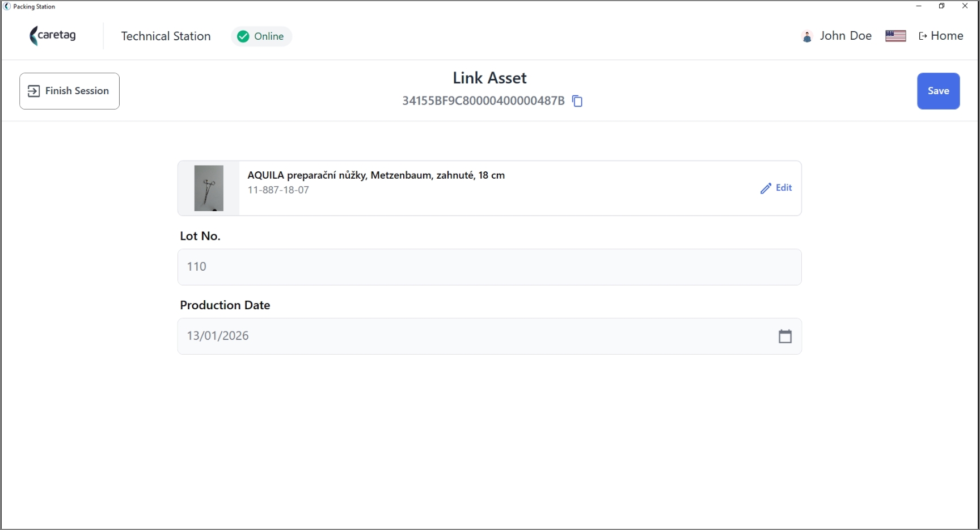The height and width of the screenshot is (530, 980).
Task: Click the asset ID 34155BF9C80000400000487B
Action: pyautogui.click(x=483, y=101)
